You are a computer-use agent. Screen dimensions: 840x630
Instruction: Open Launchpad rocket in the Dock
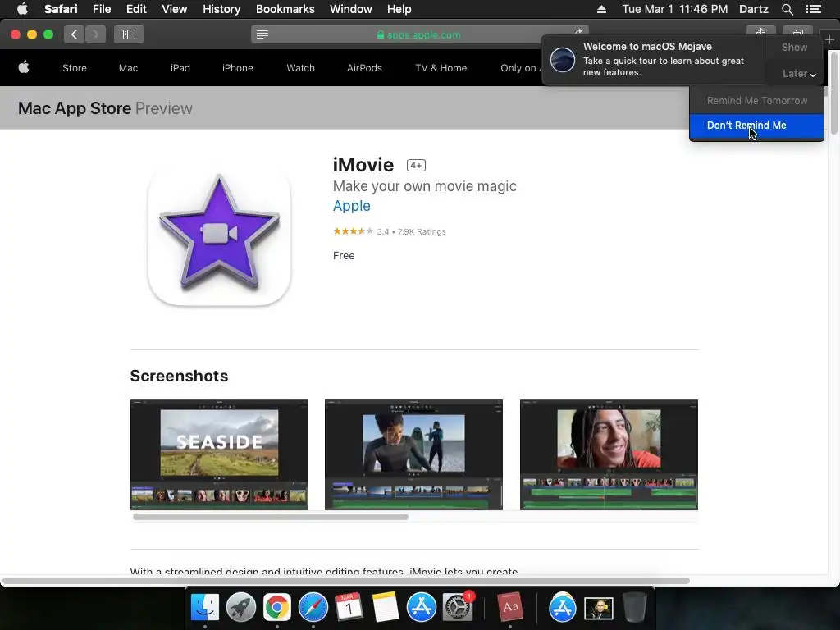tap(240, 607)
